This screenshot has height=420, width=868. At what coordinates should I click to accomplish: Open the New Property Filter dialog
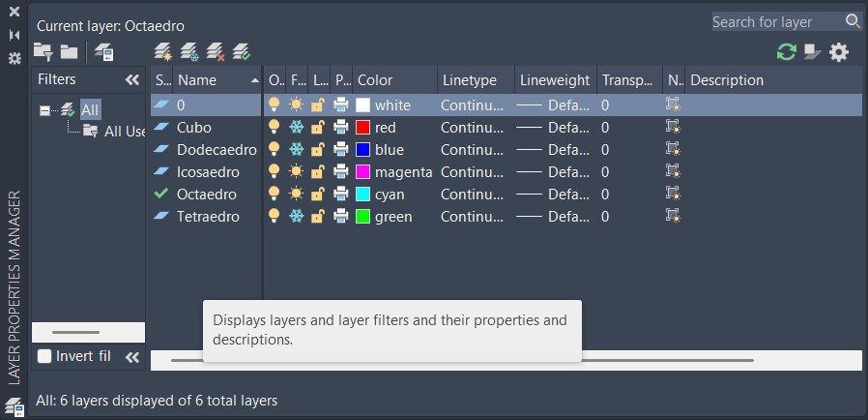click(x=43, y=51)
